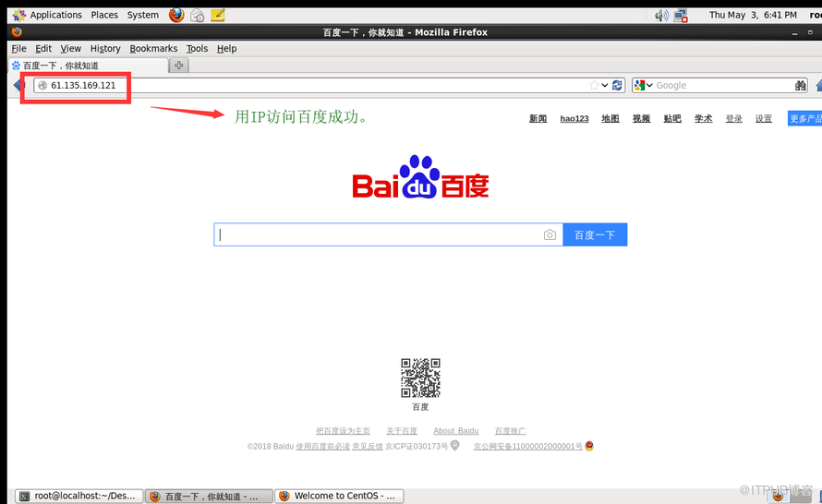Open a new tab with plus button

click(x=179, y=66)
